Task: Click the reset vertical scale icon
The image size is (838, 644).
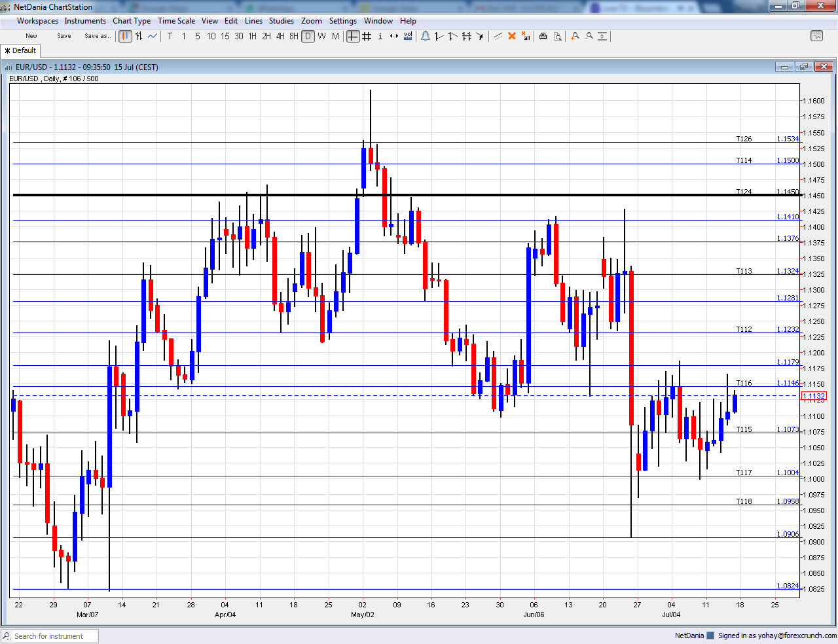Action: [602, 36]
